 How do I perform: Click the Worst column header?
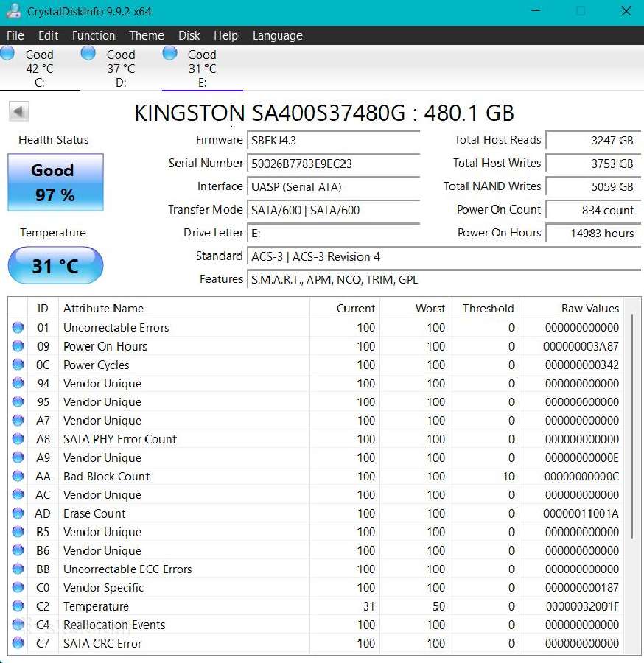point(414,308)
